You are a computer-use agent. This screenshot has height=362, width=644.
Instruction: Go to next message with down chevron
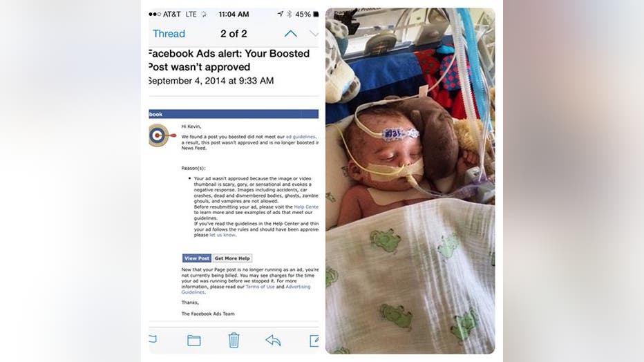pyautogui.click(x=314, y=34)
